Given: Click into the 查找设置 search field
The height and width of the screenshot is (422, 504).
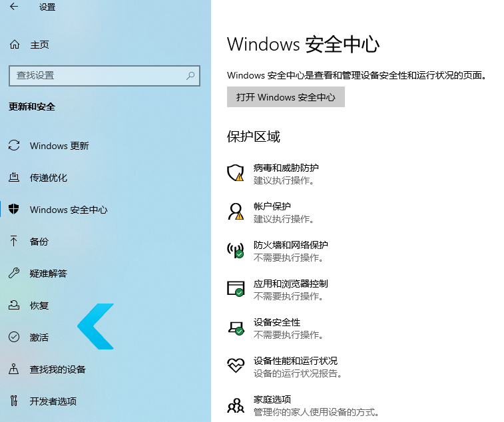Looking at the screenshot, I should 97,76.
